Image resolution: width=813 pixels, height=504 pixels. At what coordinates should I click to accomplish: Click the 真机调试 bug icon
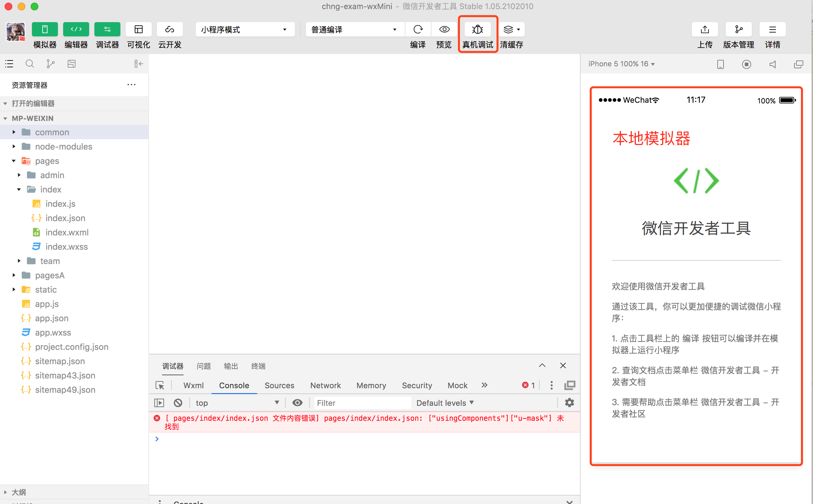click(x=477, y=30)
